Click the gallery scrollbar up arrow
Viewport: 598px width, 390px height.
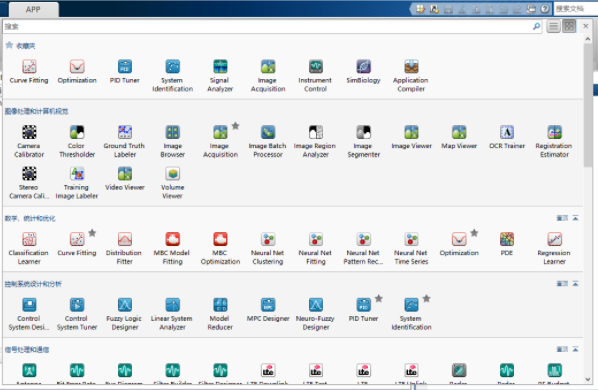(x=588, y=39)
